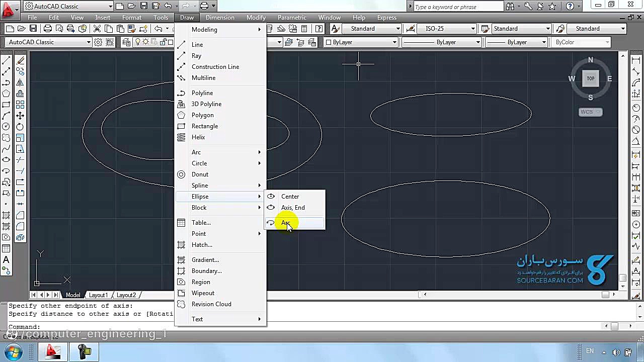Click the search keyword input field

coord(458,7)
